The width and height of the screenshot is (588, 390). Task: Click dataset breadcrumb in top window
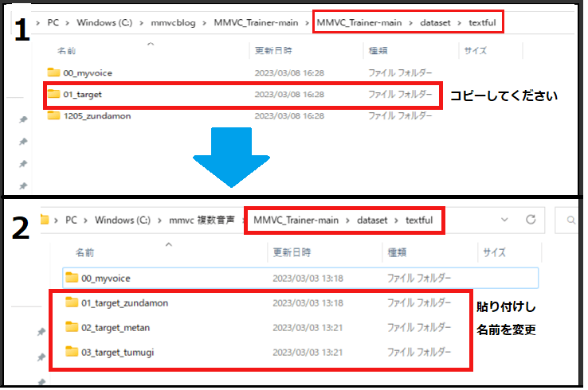coord(435,22)
